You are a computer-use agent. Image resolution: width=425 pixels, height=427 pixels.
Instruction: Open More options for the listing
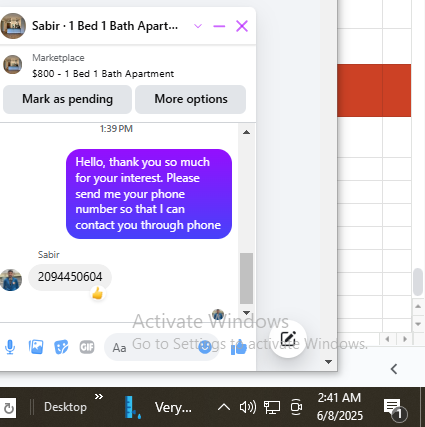point(191,99)
